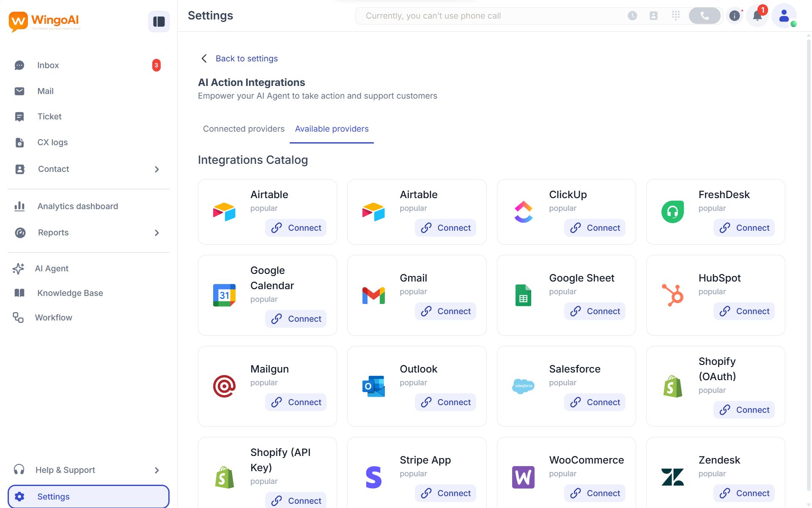Click the phone call button in the top bar
The height and width of the screenshot is (508, 812).
pyautogui.click(x=704, y=16)
